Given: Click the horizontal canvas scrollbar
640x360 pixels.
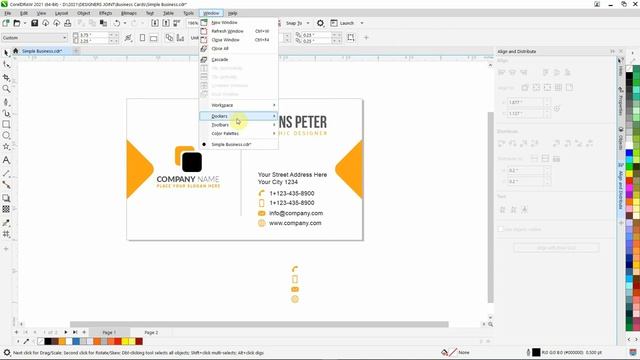Looking at the screenshot, I should pos(259,324).
